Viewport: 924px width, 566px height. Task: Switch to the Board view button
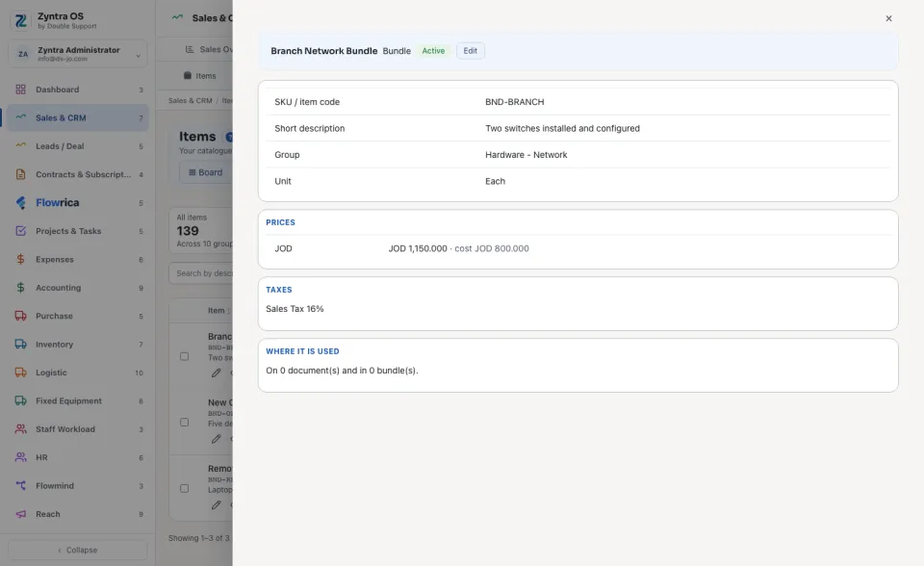point(206,172)
